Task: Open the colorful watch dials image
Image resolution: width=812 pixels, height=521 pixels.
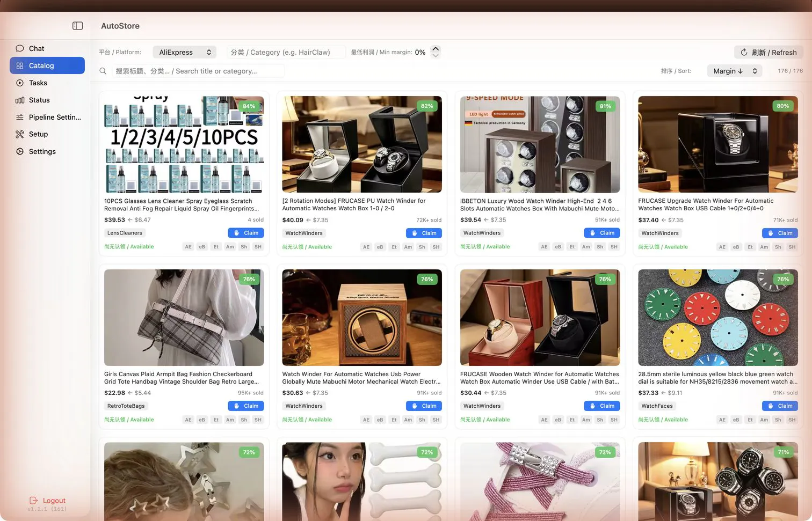Action: [718, 318]
